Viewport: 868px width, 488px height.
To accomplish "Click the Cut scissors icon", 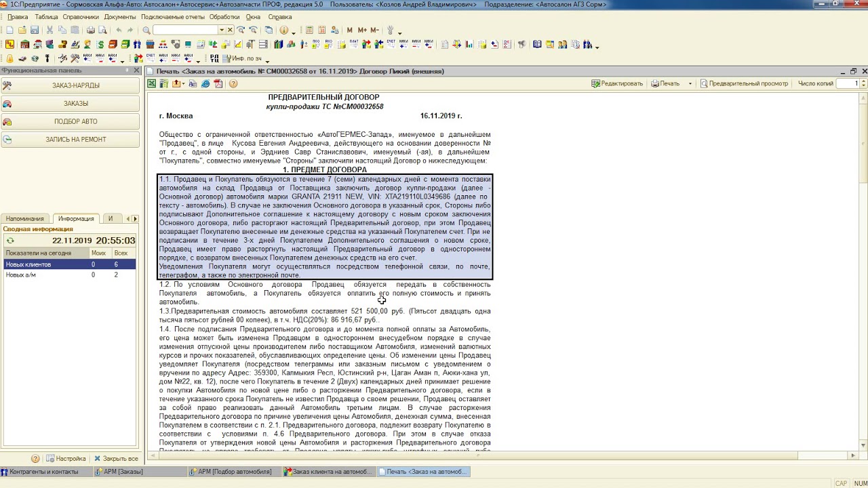I will [50, 30].
